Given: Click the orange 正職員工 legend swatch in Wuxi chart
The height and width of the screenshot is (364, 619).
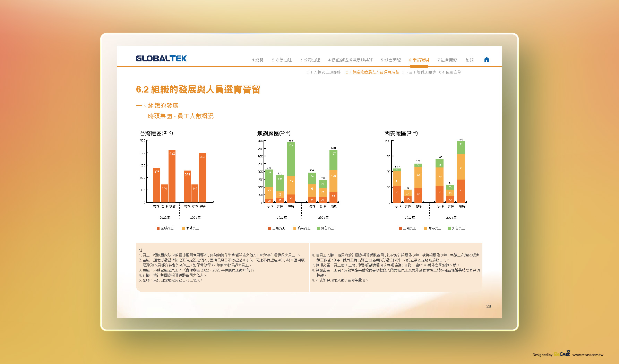Looking at the screenshot, I should pos(269,228).
